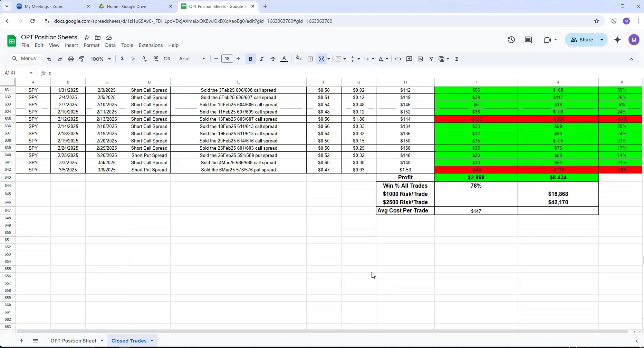
Task: Open the fill color picker
Action: 298,59
